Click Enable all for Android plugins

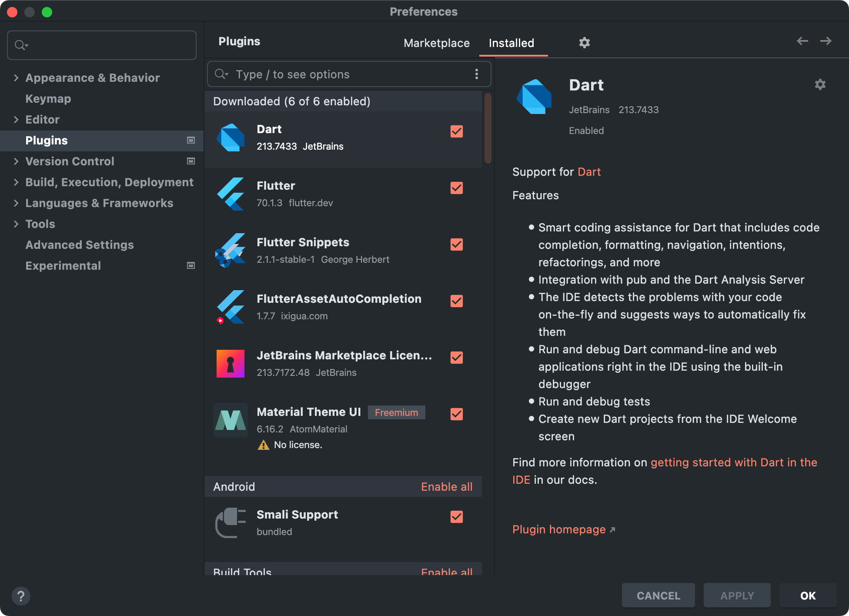pyautogui.click(x=446, y=487)
